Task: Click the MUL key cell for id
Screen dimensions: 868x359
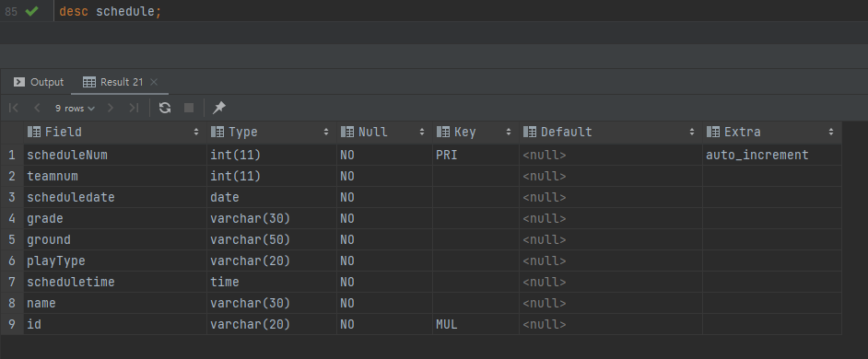Action: (476, 325)
